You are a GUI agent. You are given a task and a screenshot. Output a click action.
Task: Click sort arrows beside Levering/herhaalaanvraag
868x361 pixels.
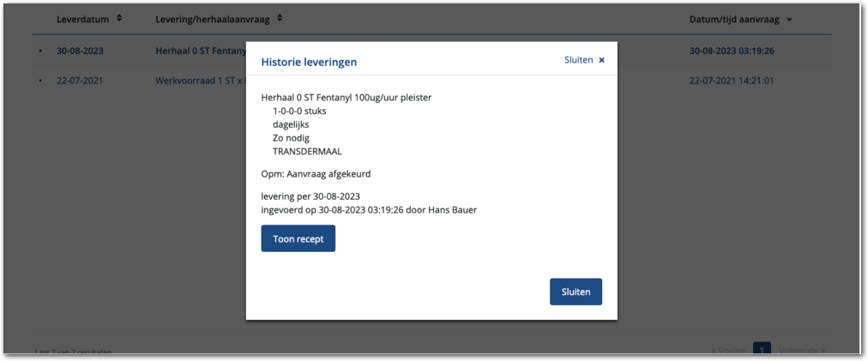(x=280, y=18)
